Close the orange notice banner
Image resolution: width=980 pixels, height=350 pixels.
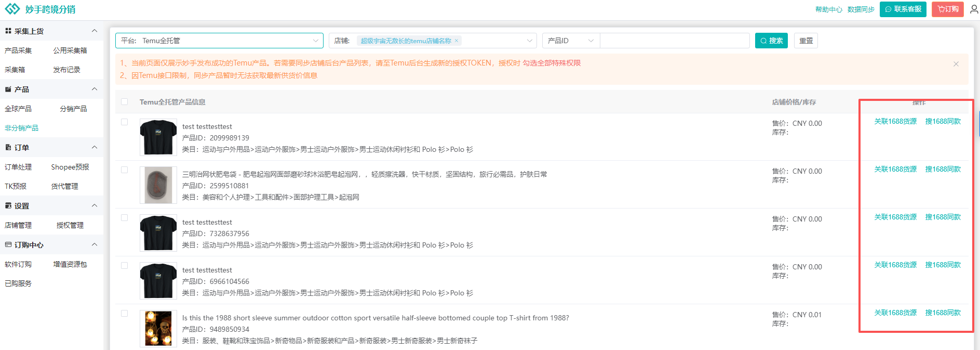pos(956,64)
